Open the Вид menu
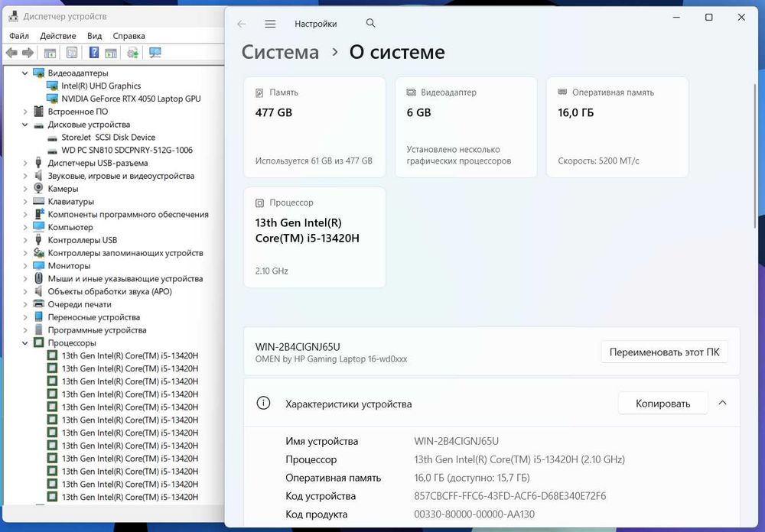The height and width of the screenshot is (532, 765). point(95,36)
